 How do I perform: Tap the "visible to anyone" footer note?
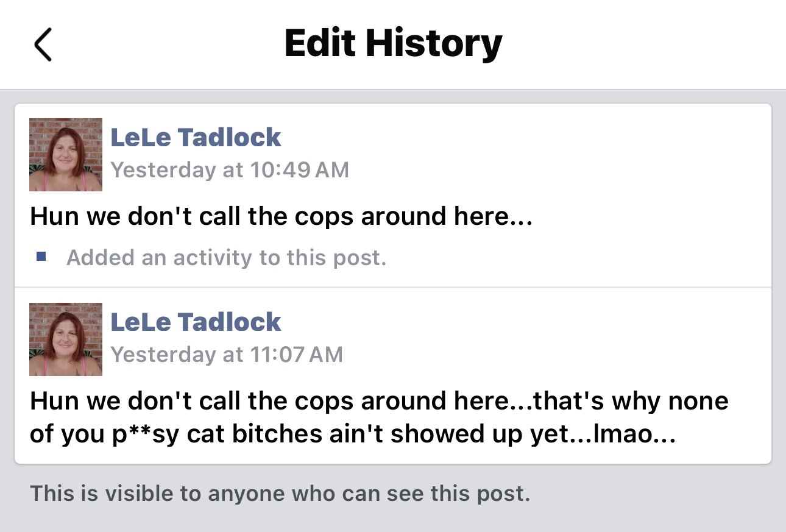(x=280, y=493)
